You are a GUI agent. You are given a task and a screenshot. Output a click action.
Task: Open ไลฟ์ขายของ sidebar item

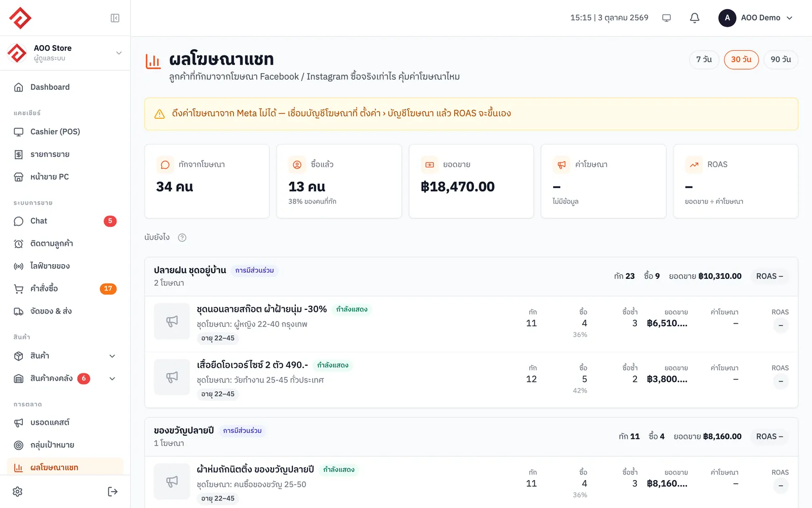click(x=65, y=266)
